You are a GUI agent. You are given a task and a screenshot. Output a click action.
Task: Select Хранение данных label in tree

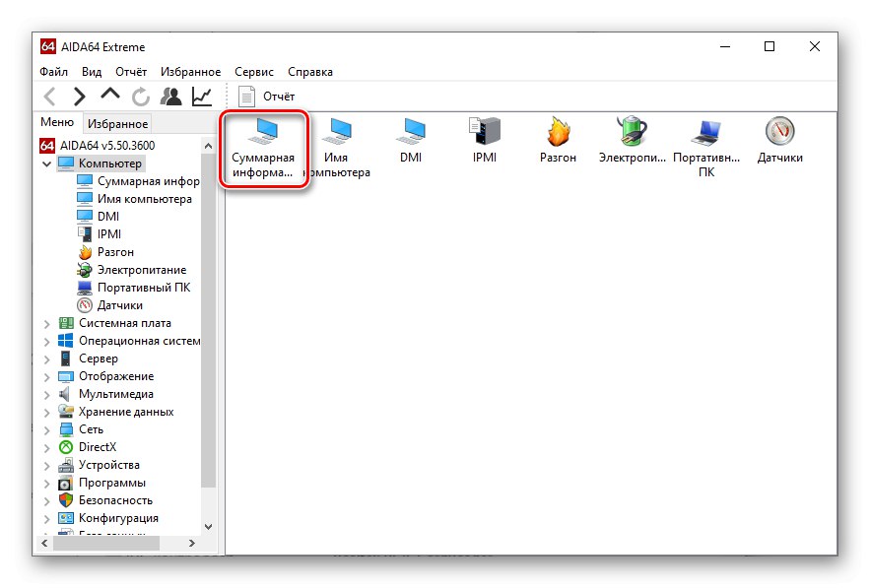coord(126,412)
